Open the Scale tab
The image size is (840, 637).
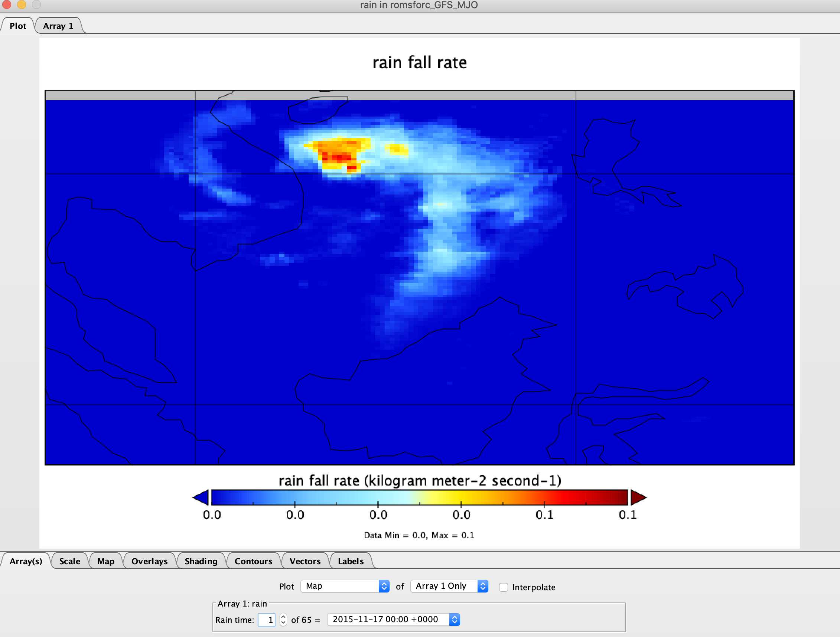[x=69, y=561]
